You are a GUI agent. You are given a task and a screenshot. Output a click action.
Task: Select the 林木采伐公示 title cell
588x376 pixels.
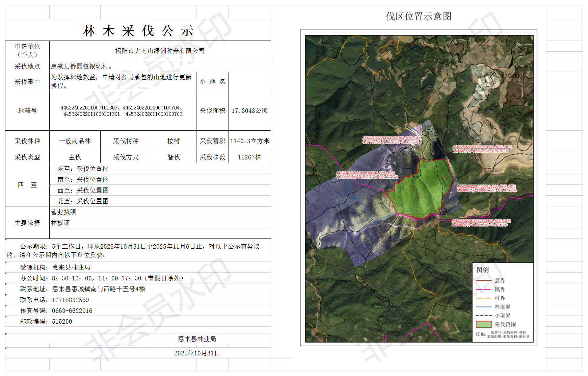(x=138, y=31)
